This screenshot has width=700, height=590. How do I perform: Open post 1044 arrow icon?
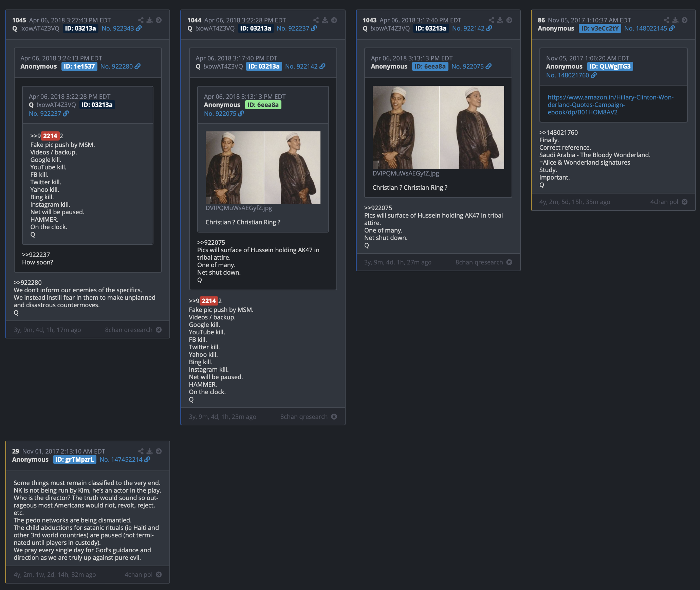tap(334, 20)
